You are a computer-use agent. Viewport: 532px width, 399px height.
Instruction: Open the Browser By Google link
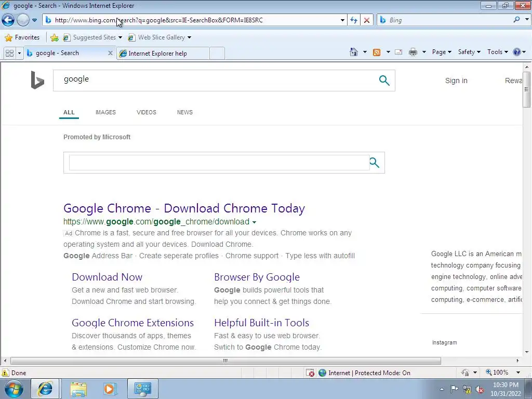click(x=257, y=277)
